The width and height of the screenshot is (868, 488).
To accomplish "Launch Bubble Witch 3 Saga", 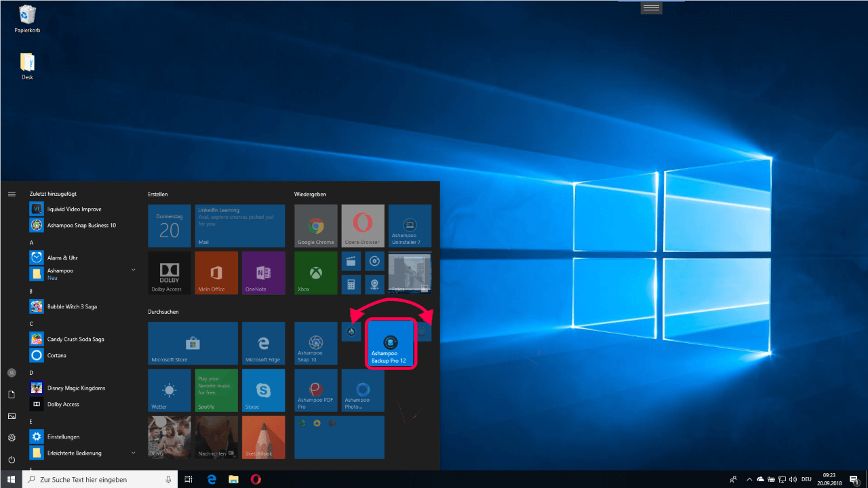I will [x=83, y=306].
